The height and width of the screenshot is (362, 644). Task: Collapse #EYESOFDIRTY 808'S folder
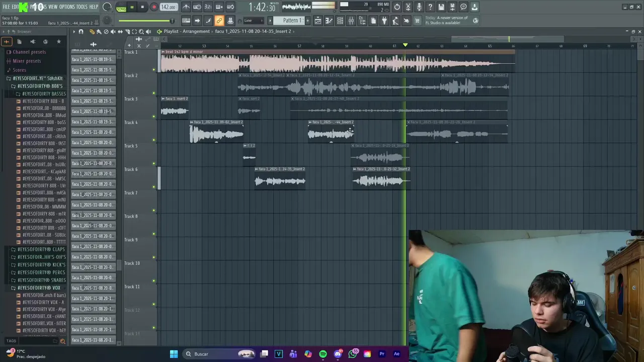point(39,86)
